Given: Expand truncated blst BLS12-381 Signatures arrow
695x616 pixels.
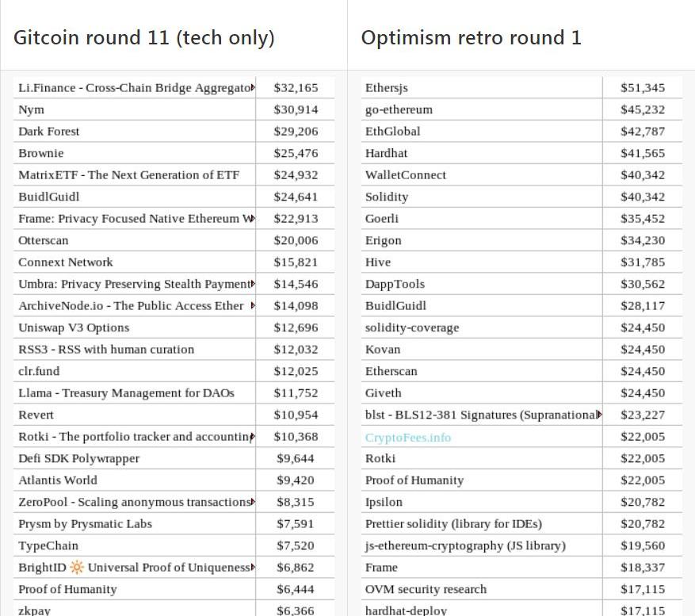Looking at the screenshot, I should [x=600, y=415].
